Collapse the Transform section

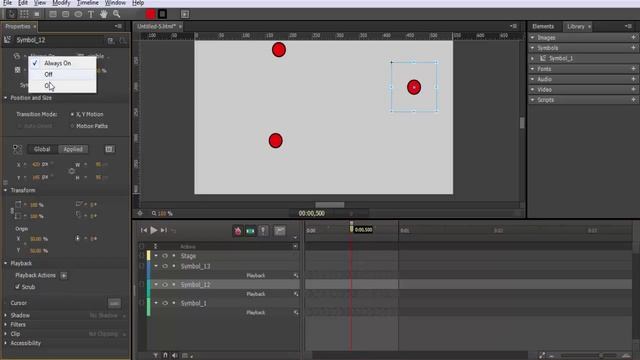(6, 190)
